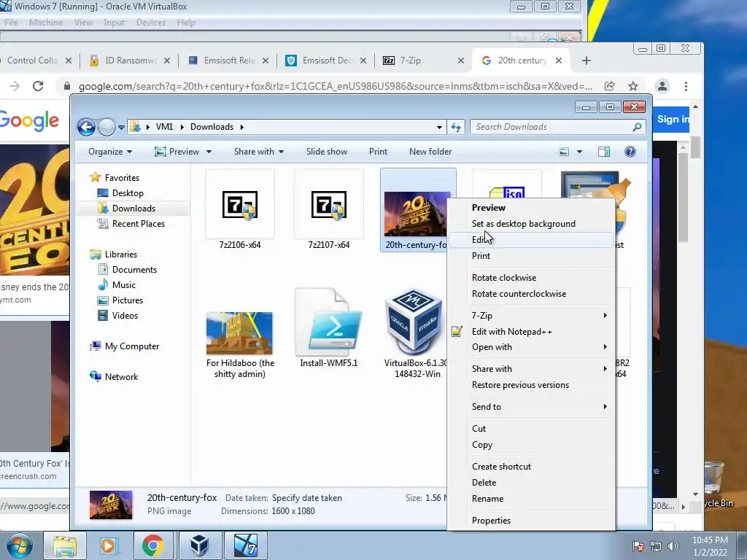Choose Set as desktop background
This screenshot has height=560, width=747.
(x=531, y=224)
